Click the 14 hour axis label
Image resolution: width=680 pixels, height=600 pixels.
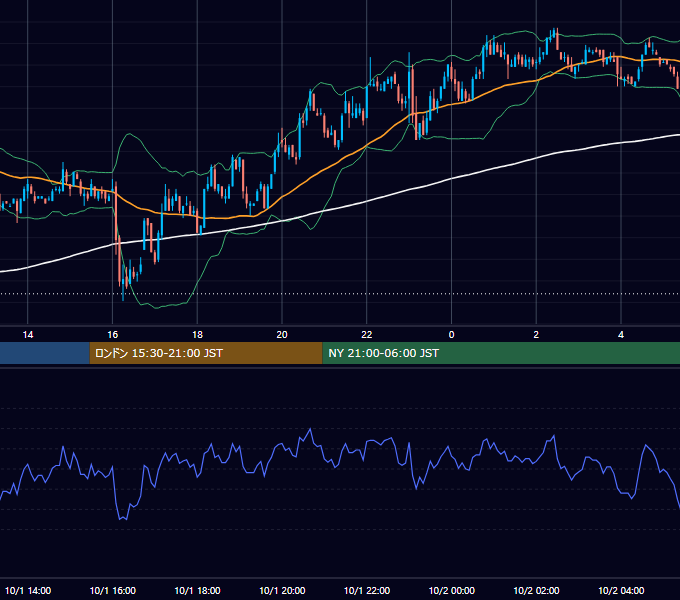pos(28,335)
